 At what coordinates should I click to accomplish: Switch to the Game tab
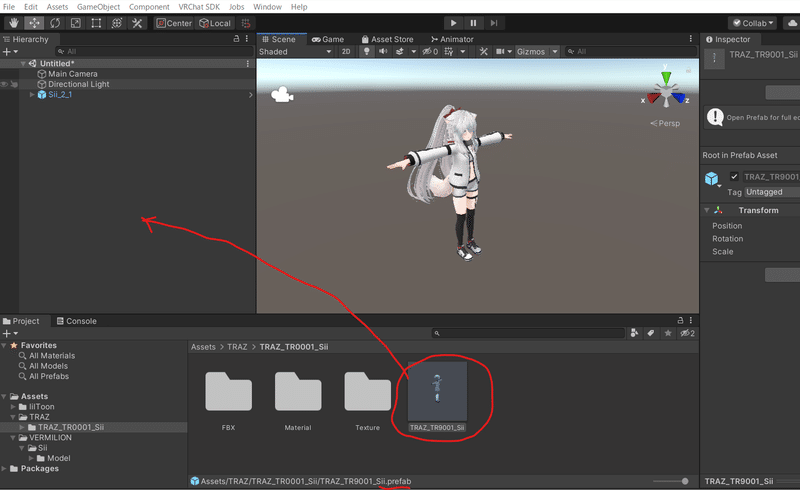point(328,39)
